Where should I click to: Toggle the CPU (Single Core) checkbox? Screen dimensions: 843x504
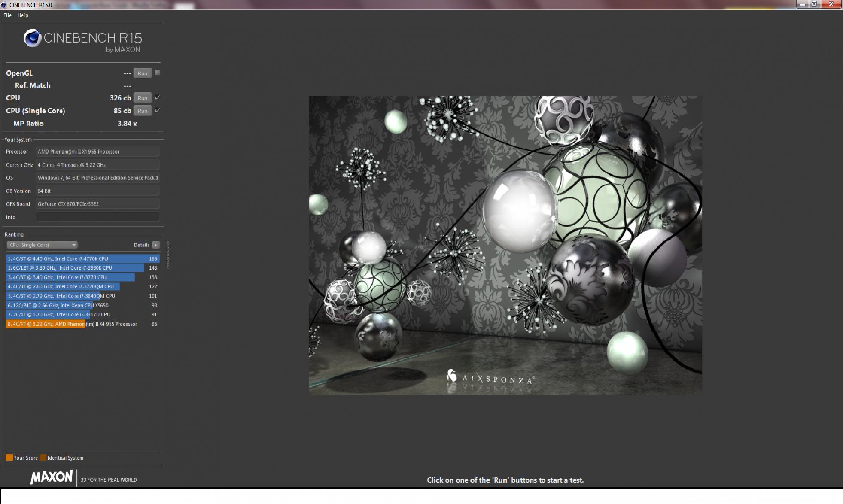pyautogui.click(x=158, y=110)
